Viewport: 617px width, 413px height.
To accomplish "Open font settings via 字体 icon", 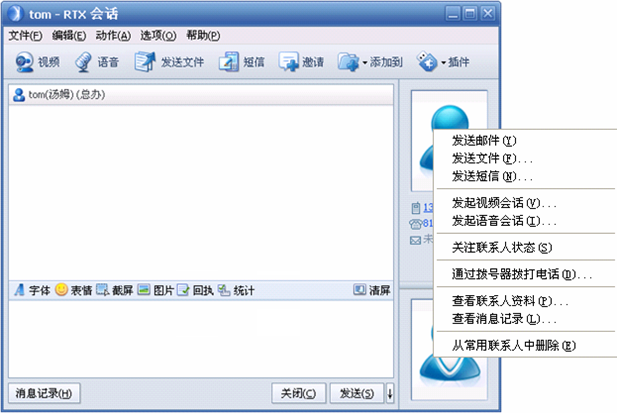I will pos(19,290).
